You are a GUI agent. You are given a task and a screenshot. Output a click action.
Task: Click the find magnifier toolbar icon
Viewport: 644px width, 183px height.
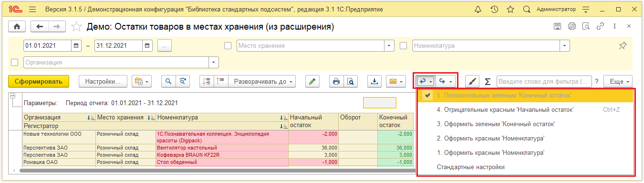coord(168,81)
